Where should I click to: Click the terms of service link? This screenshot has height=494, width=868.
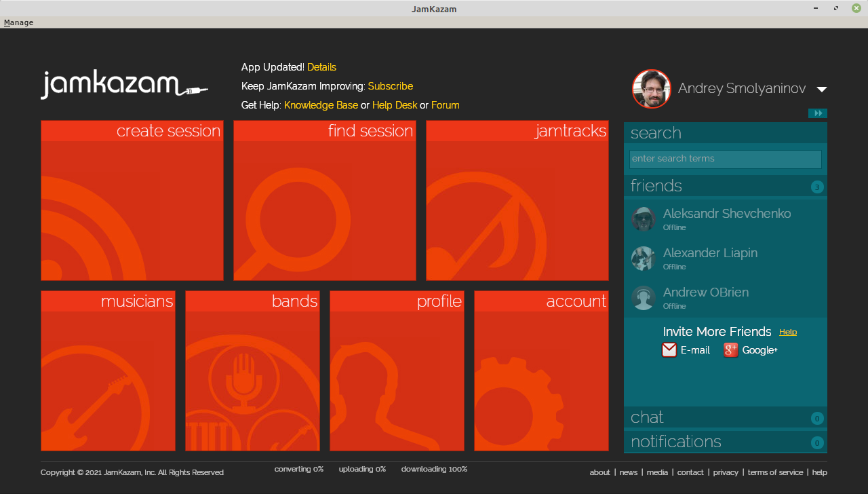pyautogui.click(x=775, y=472)
